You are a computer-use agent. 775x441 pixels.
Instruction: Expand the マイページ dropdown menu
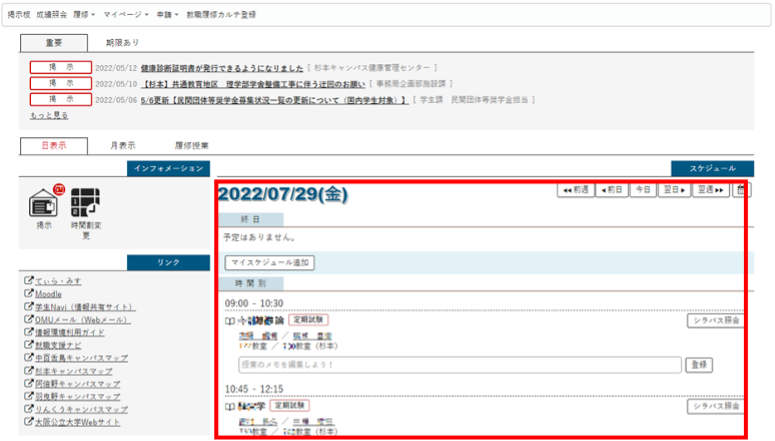pos(128,15)
